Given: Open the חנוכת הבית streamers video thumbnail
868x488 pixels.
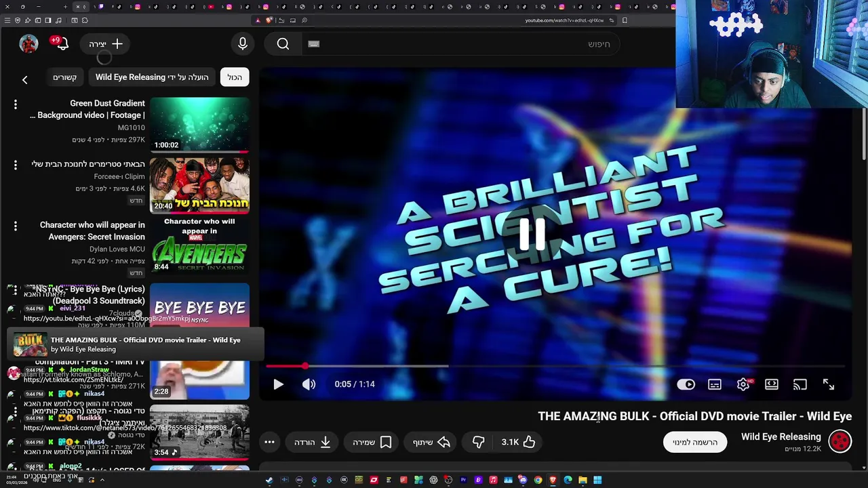Looking at the screenshot, I should 199,186.
